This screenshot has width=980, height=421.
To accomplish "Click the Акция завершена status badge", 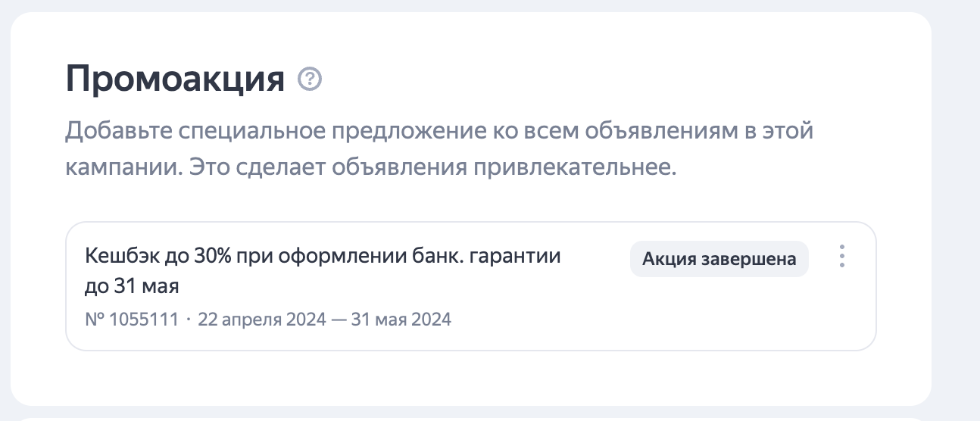I will 719,259.
